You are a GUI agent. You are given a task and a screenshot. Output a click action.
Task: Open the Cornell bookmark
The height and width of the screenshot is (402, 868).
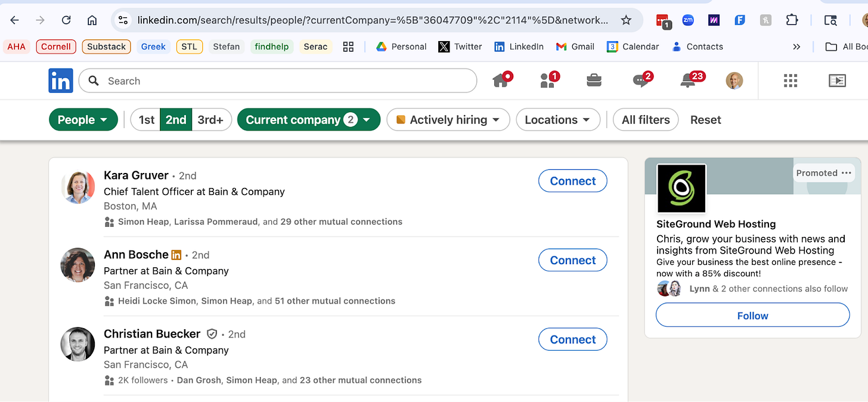56,47
